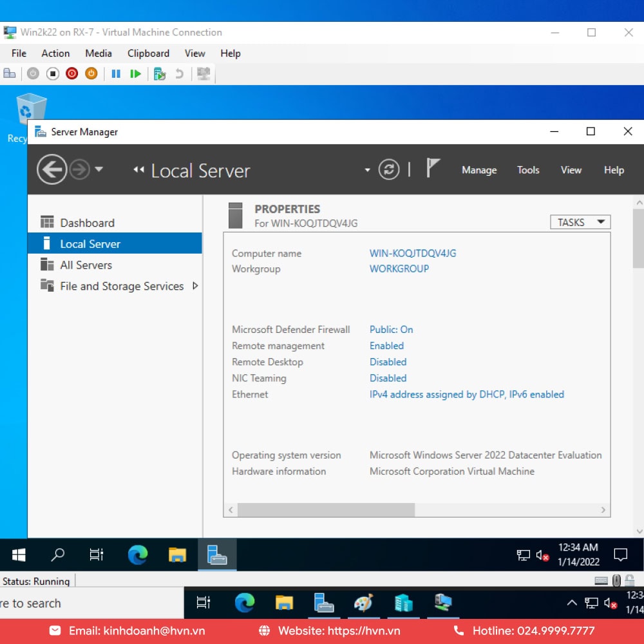
Task: Open guest Windows Start button
Action: click(19, 555)
